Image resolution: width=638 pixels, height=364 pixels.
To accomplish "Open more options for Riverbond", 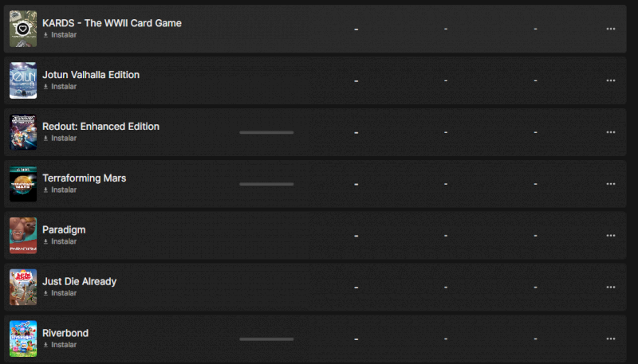I will click(x=611, y=339).
